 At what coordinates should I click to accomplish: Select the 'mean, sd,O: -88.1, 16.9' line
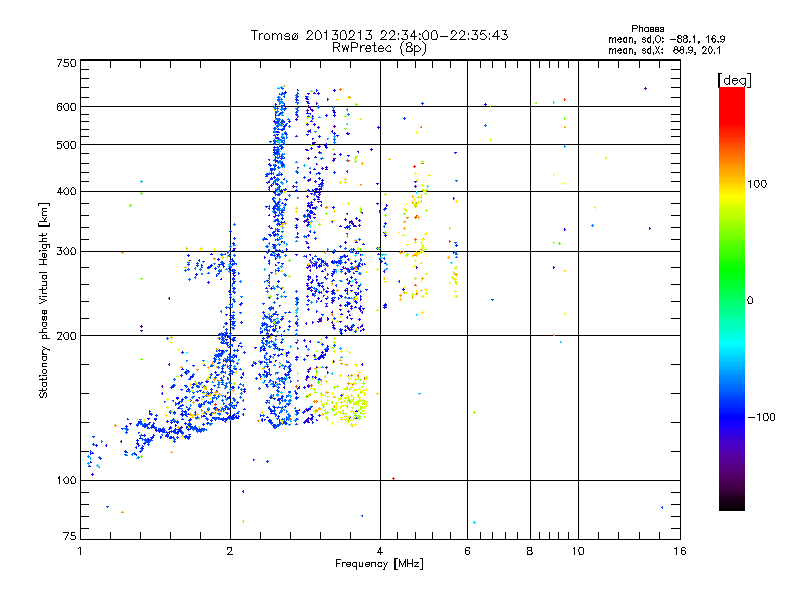click(666, 39)
